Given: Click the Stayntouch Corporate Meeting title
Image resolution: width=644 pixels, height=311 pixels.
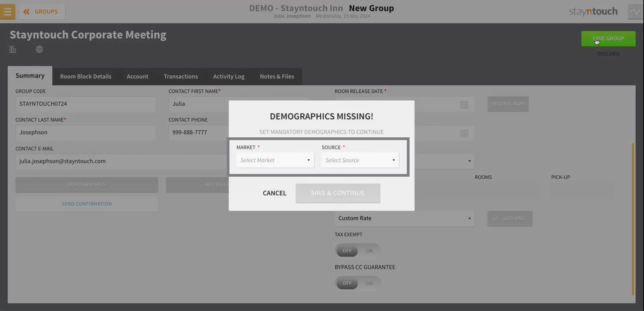Looking at the screenshot, I should pyautogui.click(x=88, y=35).
